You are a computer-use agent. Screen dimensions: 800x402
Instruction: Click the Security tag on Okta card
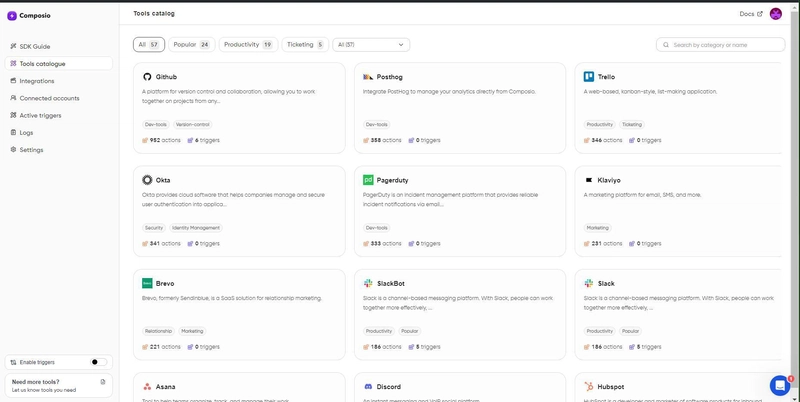pyautogui.click(x=154, y=228)
